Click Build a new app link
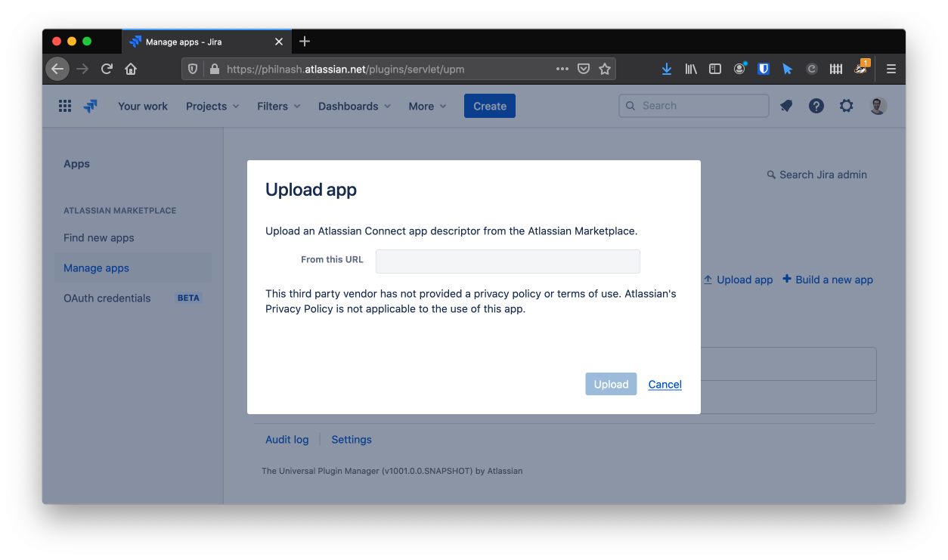This screenshot has width=948, height=560. coord(828,280)
